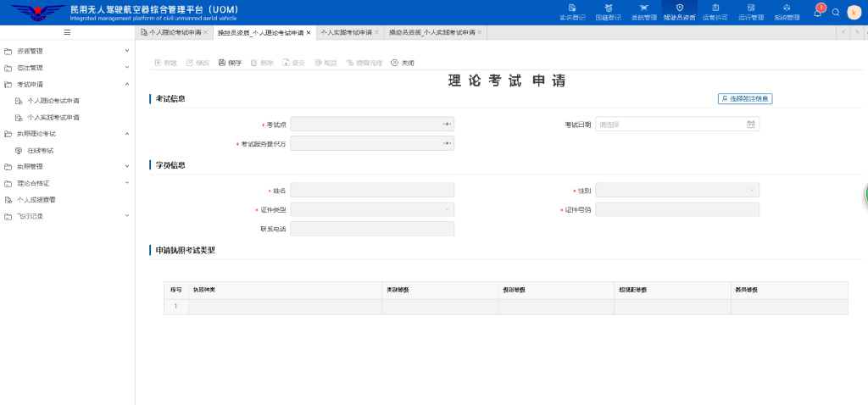Open the user avatar 'k' menu
Viewport: 868px width, 405px height.
coord(854,12)
